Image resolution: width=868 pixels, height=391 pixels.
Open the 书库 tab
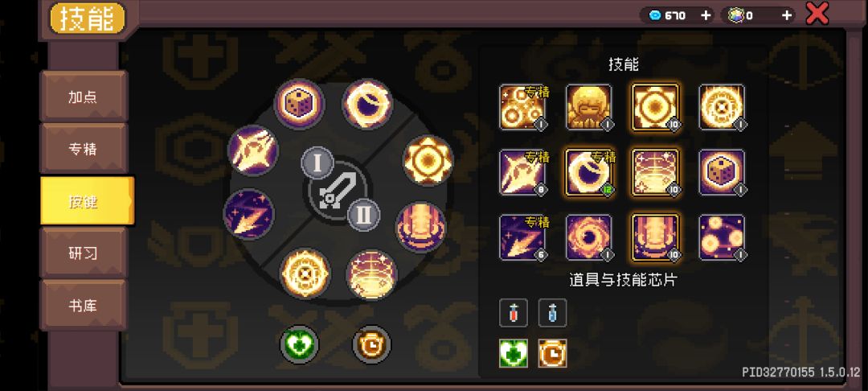click(84, 305)
